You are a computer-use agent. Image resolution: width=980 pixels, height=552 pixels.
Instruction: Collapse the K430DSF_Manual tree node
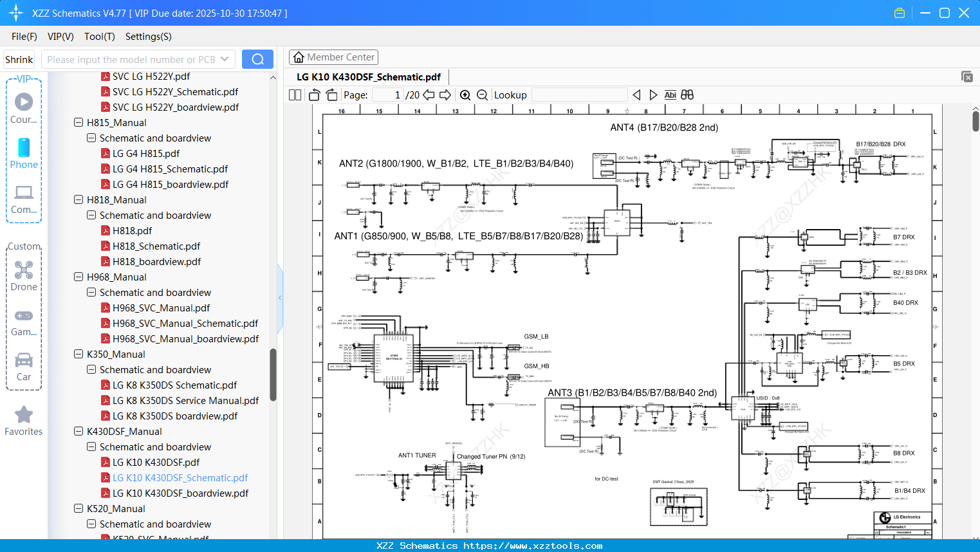(x=78, y=431)
